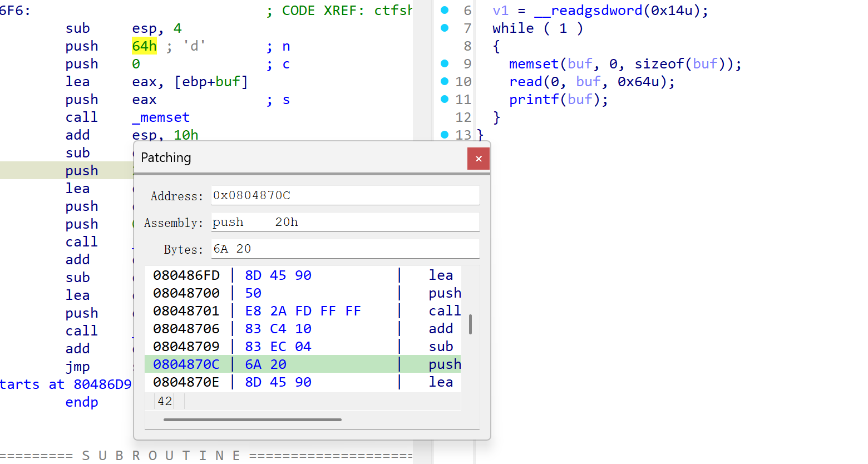The width and height of the screenshot is (868, 464).
Task: Click the Bytes field showing 6A 20
Action: coord(345,249)
